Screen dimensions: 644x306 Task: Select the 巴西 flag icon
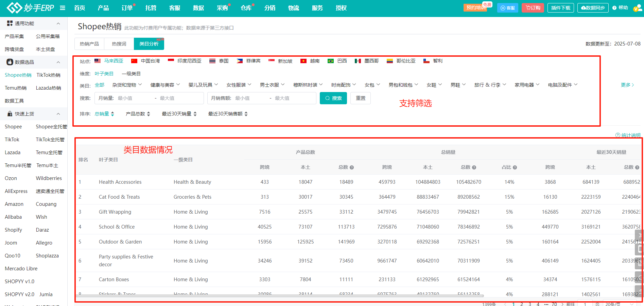click(x=331, y=61)
